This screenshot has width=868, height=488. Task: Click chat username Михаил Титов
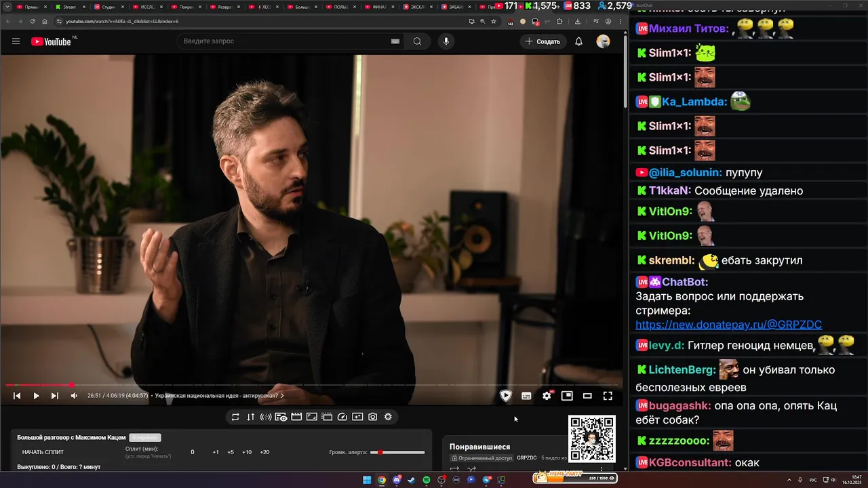click(x=688, y=28)
